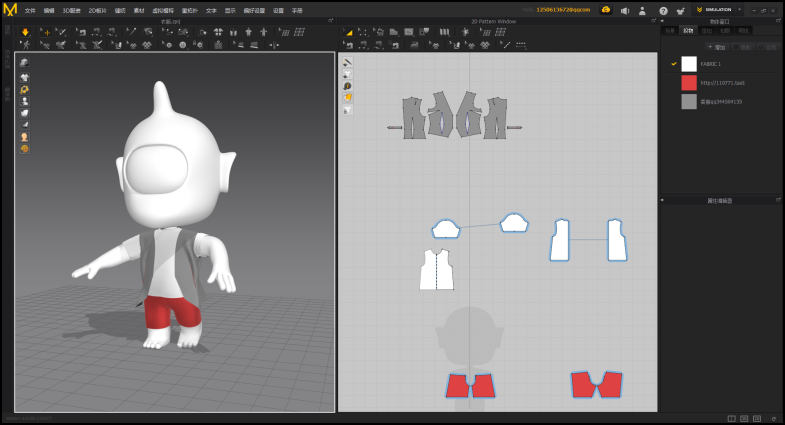Click the 增加 (Add) fabric button
The image size is (785, 425).
718,47
